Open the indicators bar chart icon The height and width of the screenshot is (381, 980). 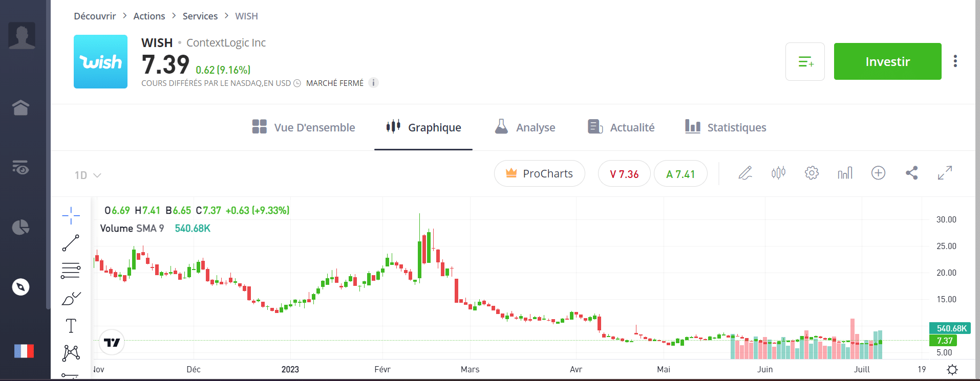[x=845, y=173]
